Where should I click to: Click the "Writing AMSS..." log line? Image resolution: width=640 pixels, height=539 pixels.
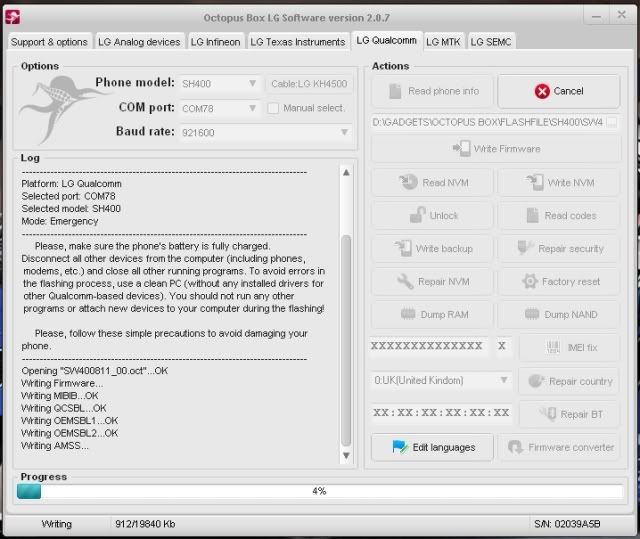click(x=55, y=446)
